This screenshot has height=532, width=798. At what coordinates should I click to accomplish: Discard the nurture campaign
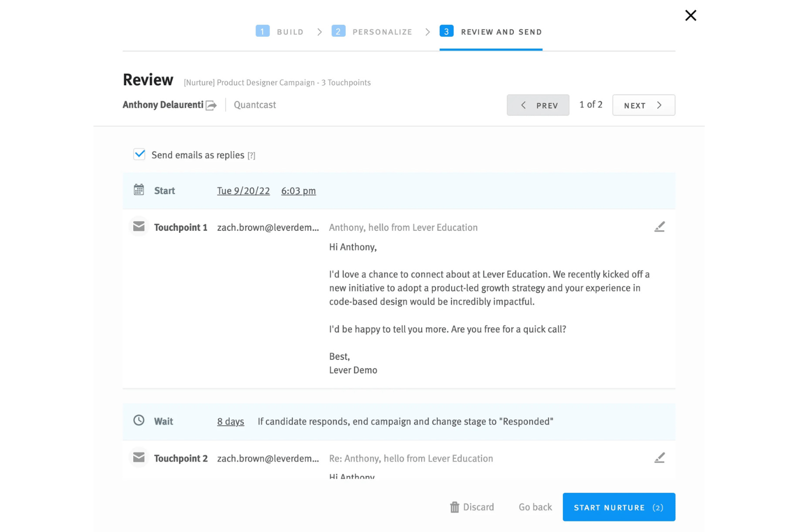point(472,507)
